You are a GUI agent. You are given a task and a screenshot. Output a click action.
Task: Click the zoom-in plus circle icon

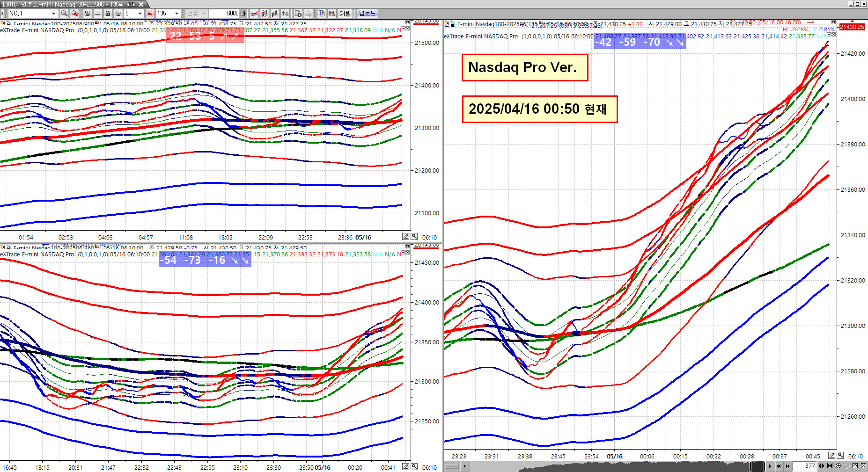(x=839, y=466)
